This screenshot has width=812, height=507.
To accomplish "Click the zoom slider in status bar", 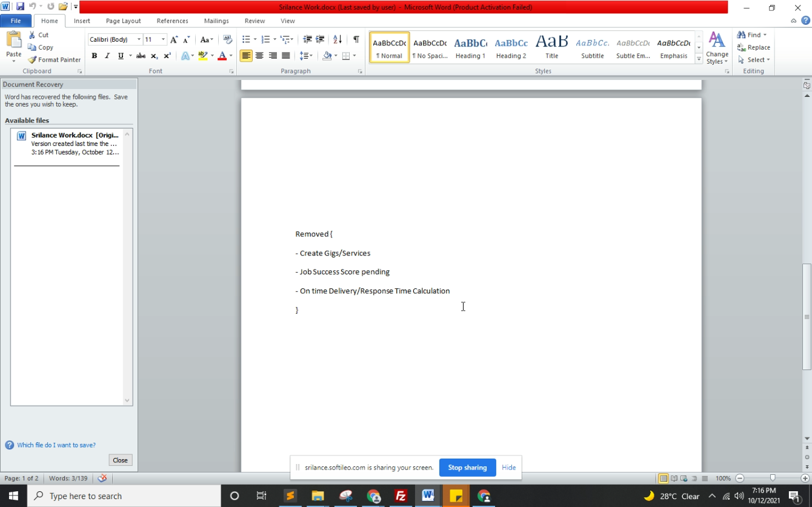I will (772, 479).
